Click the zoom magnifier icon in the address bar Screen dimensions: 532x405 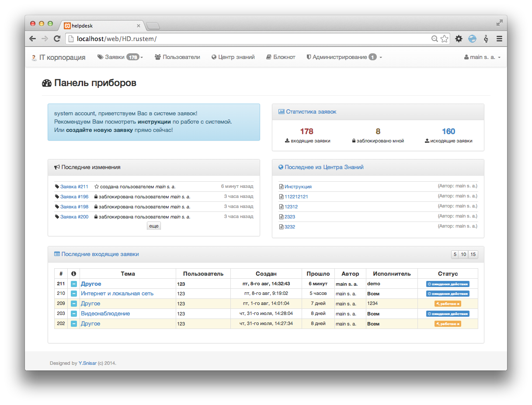[x=435, y=39]
